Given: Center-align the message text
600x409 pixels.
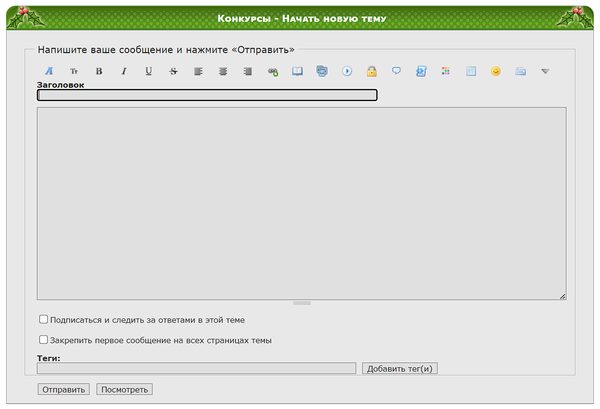Looking at the screenshot, I should 223,71.
